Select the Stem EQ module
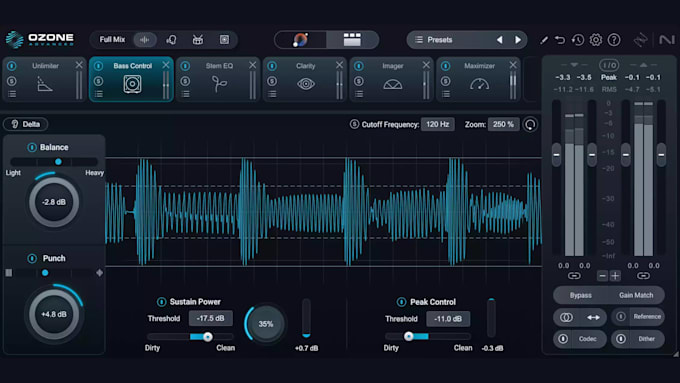 click(218, 79)
